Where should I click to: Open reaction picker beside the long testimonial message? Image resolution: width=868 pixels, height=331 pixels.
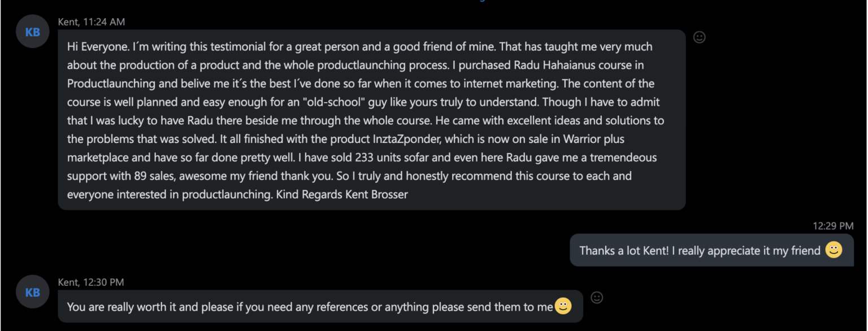tap(699, 37)
